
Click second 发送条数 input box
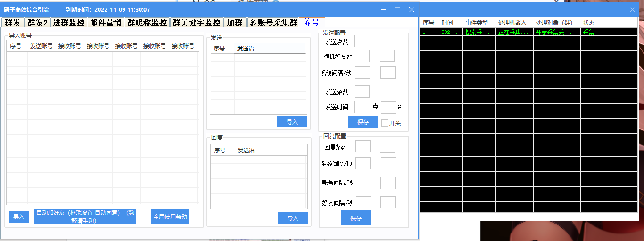click(388, 92)
